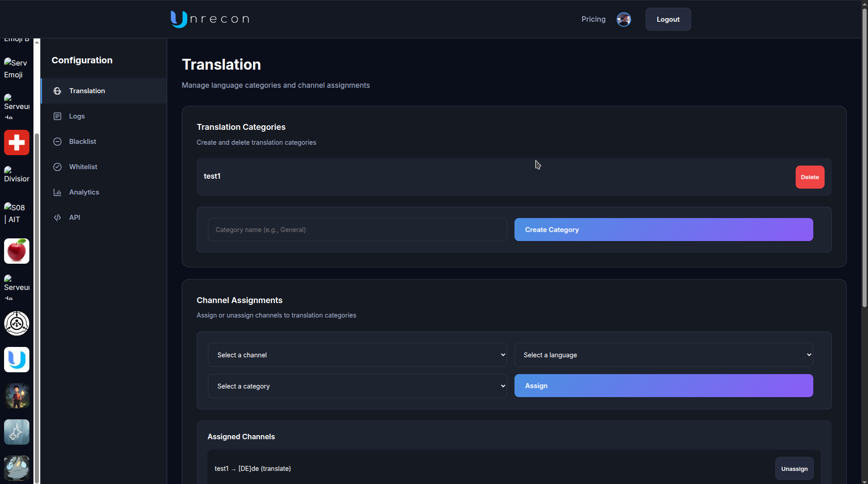Image resolution: width=868 pixels, height=484 pixels.
Task: Click the test1 category name text
Action: [x=212, y=176]
